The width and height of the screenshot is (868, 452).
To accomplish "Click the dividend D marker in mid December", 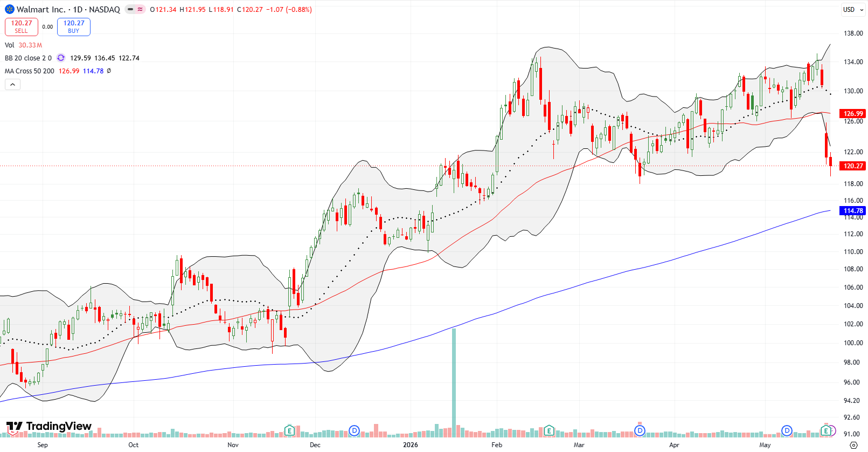I will point(354,430).
